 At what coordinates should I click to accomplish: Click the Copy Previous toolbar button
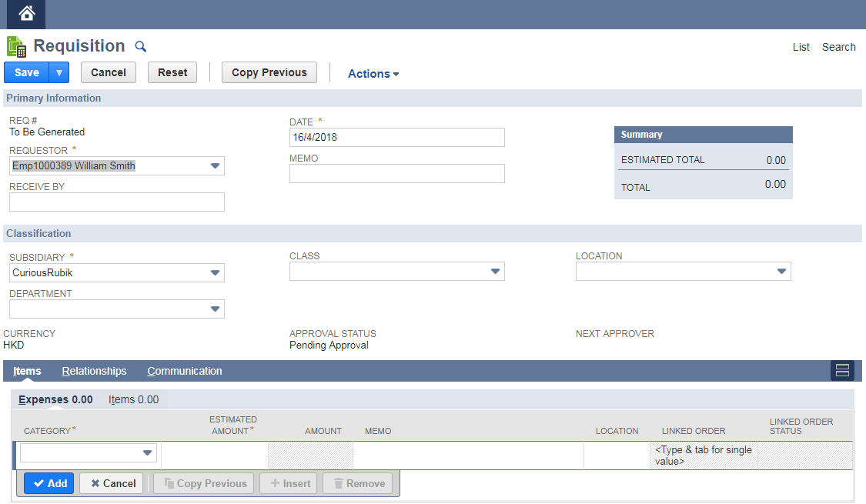click(x=269, y=72)
